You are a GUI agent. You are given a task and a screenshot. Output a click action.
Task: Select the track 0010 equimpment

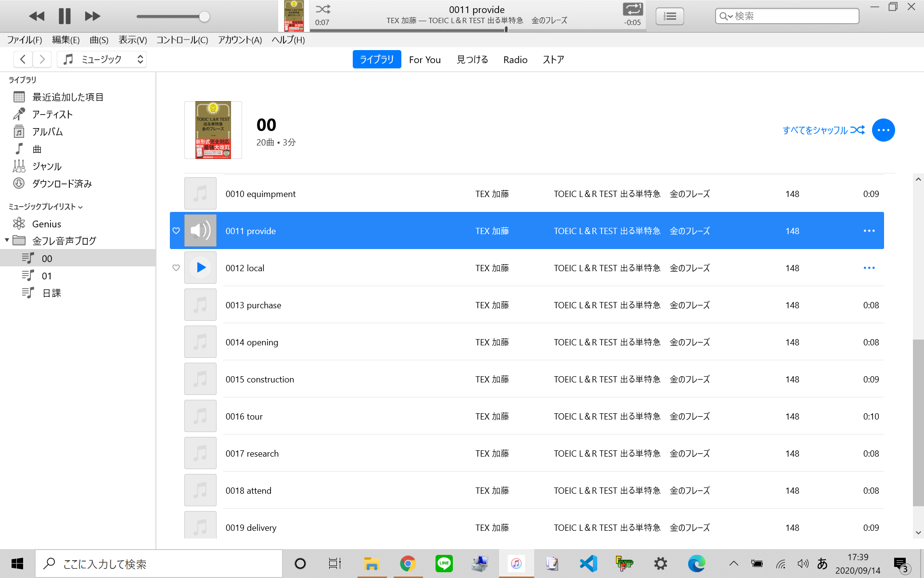pyautogui.click(x=527, y=194)
